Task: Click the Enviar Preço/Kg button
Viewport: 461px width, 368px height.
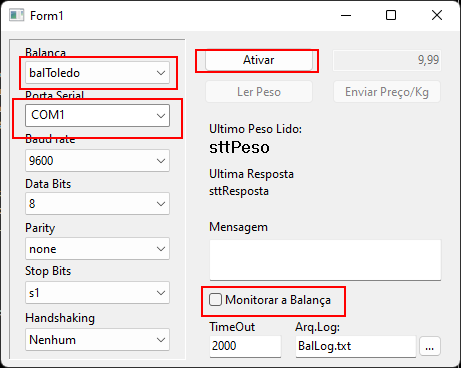Action: click(x=387, y=92)
